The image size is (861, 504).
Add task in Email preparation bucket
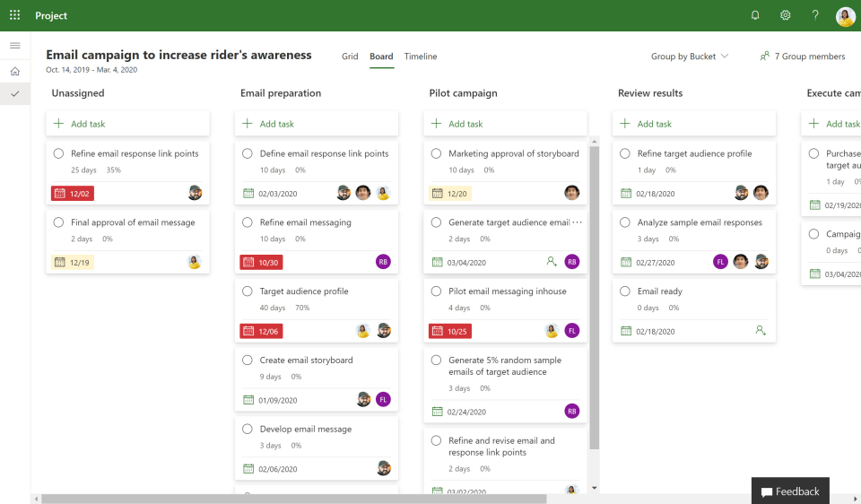tap(317, 124)
